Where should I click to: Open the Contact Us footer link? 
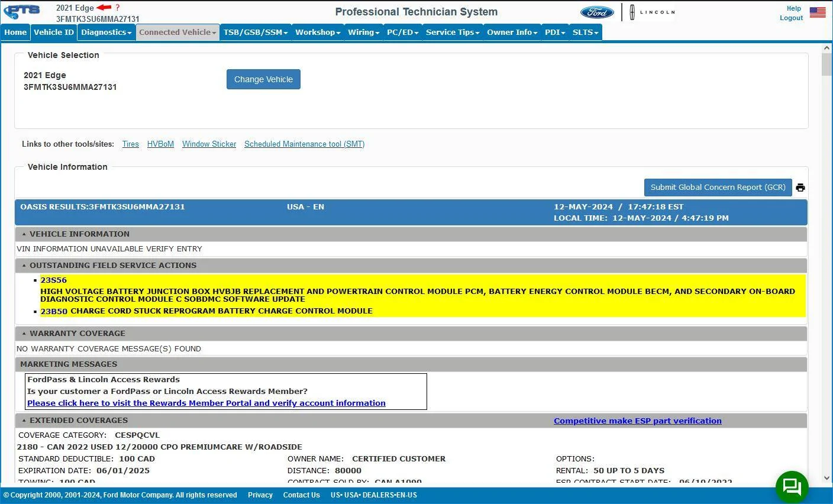coord(301,495)
